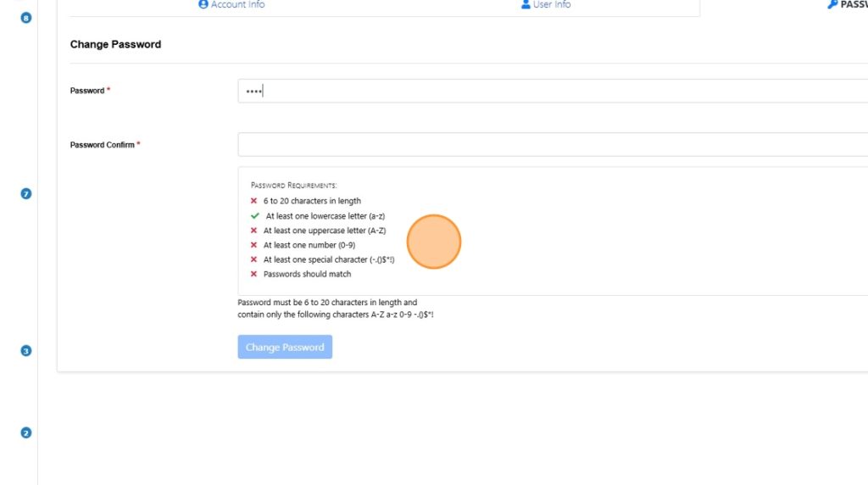Click the Change Password section heading
The height and width of the screenshot is (485, 868).
point(115,44)
